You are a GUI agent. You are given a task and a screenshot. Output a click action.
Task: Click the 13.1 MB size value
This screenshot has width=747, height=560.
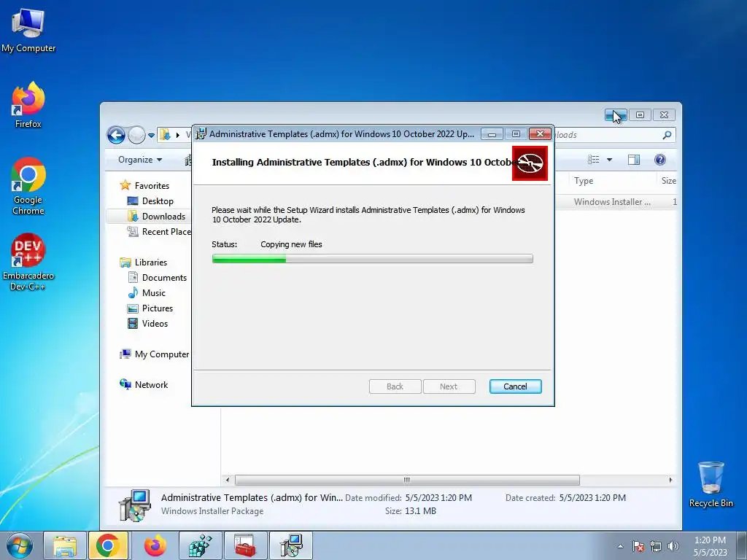(x=420, y=511)
